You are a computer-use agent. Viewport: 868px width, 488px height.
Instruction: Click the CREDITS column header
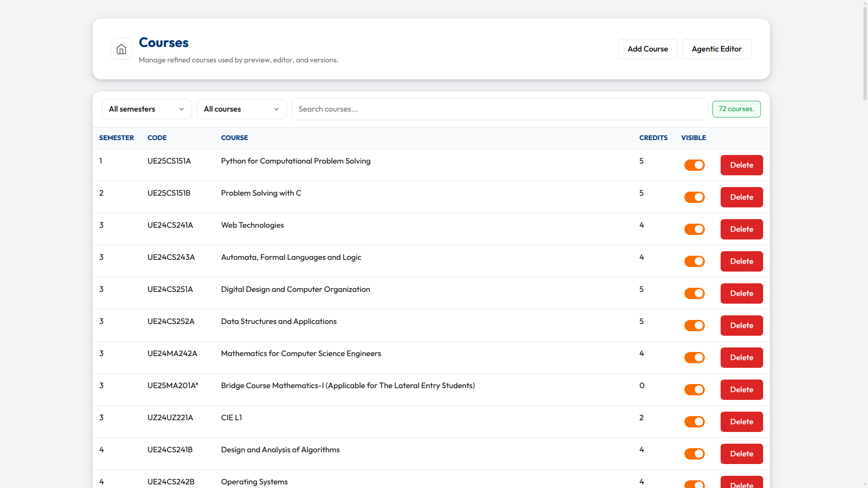pyautogui.click(x=653, y=138)
